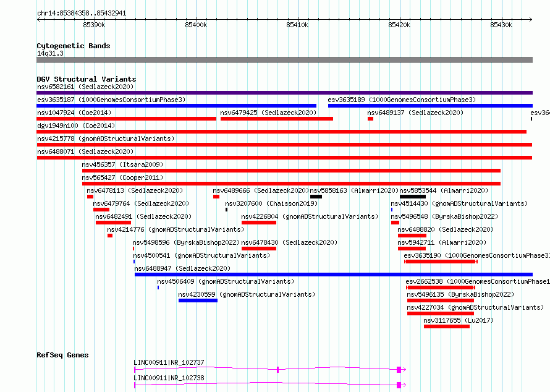Click nsv4214776 (gnomADStructuralVariants) label
Image resolution: width=550 pixels, height=392 pixels.
point(176,229)
